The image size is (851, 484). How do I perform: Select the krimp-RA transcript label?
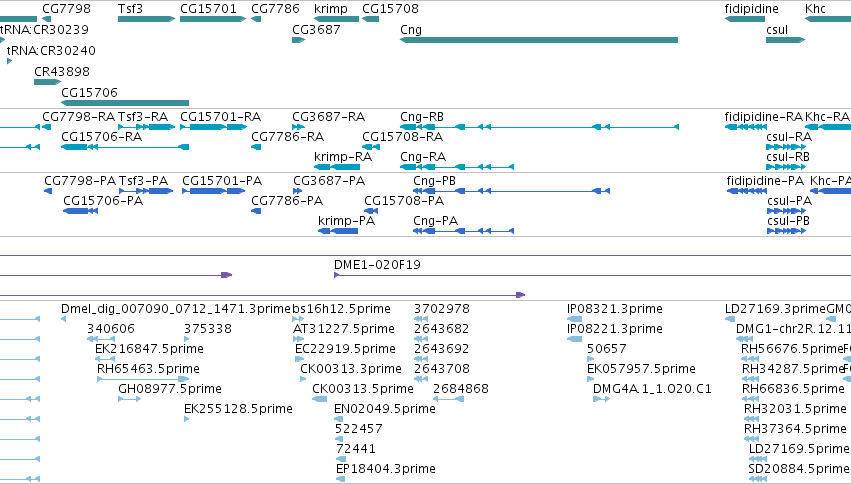343,157
